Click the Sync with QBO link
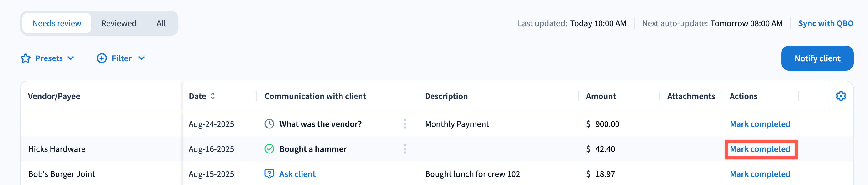The width and height of the screenshot is (868, 185). (x=825, y=23)
